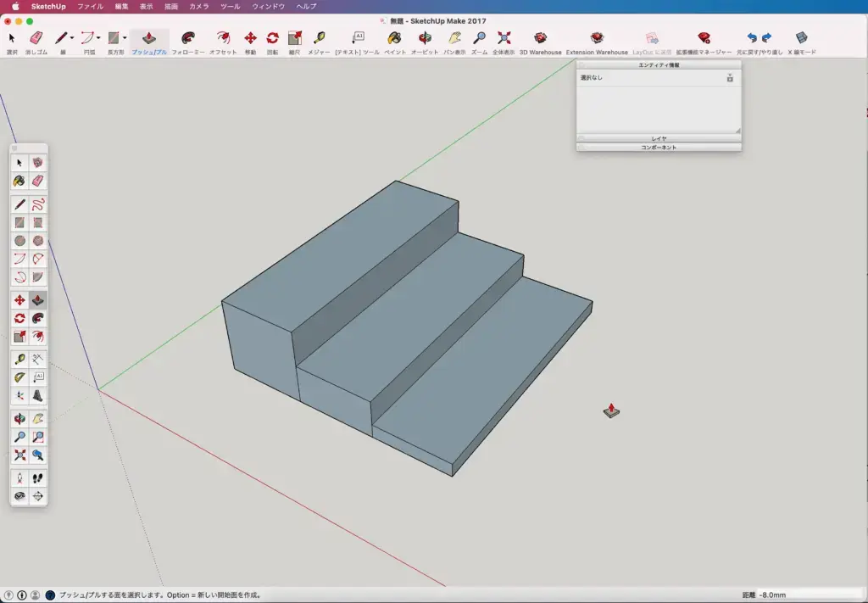Choose Paint Bucket in the floating tool palette
The height and width of the screenshot is (603, 868).
pos(19,181)
